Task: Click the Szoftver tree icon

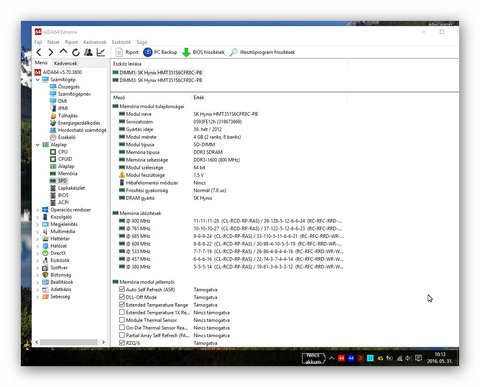Action: (x=45, y=268)
